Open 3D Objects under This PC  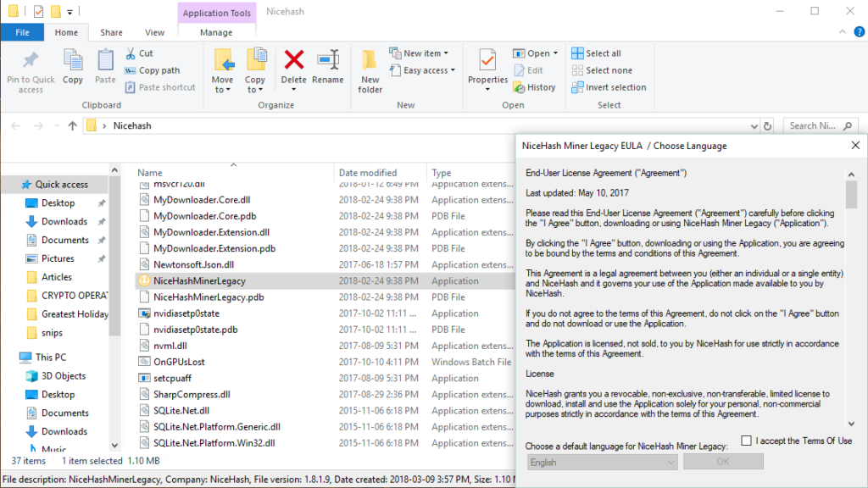[63, 375]
